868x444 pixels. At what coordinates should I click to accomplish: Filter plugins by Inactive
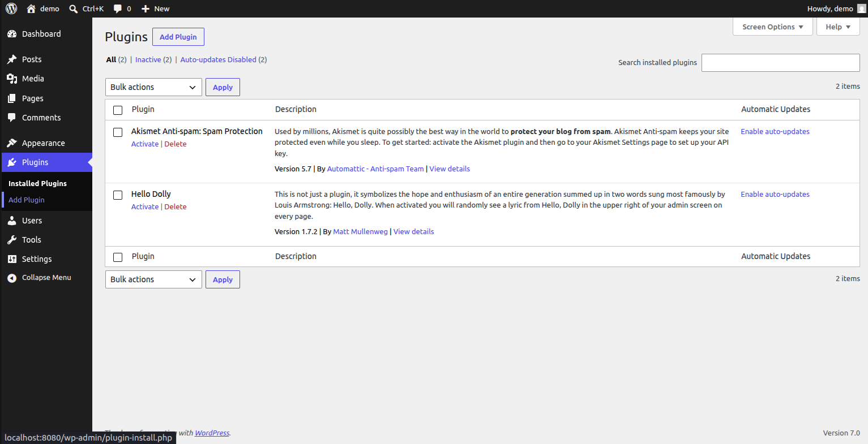coord(148,59)
